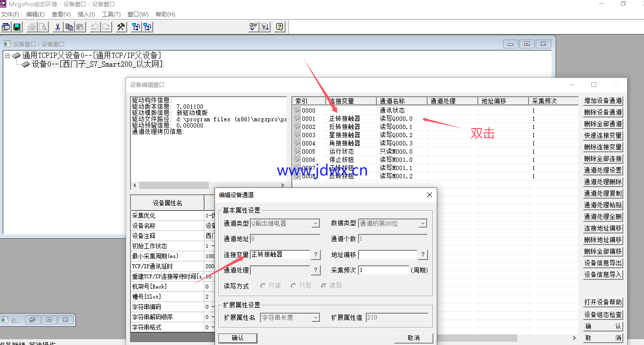Image resolution: width=644 pixels, height=345 pixels.
Task: Click the 打开设备帮助 button
Action: click(603, 302)
